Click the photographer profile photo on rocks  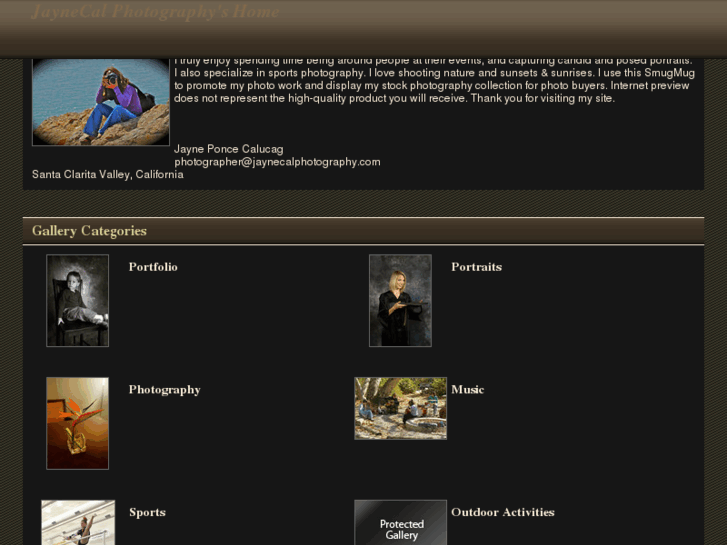101,102
